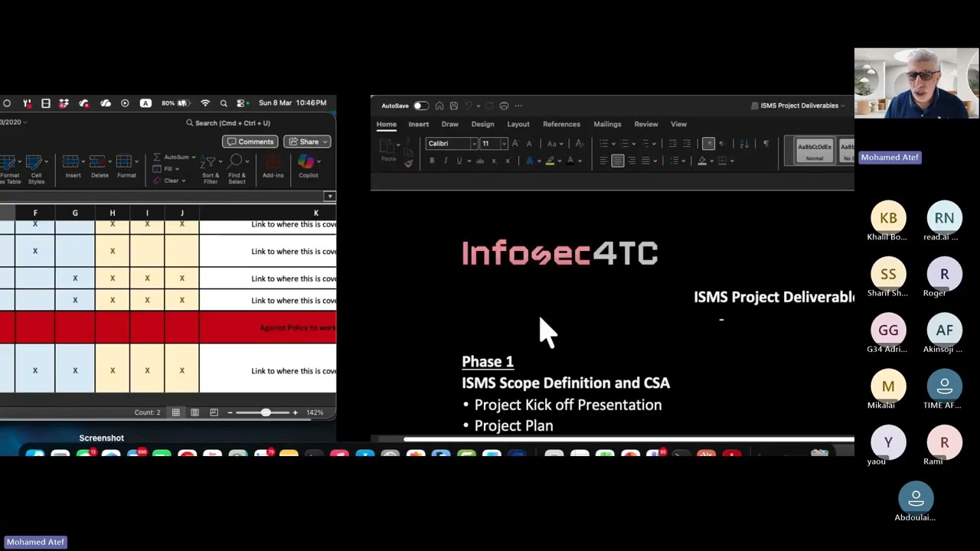This screenshot has width=980, height=551.
Task: Center align text in Word
Action: coord(618,161)
